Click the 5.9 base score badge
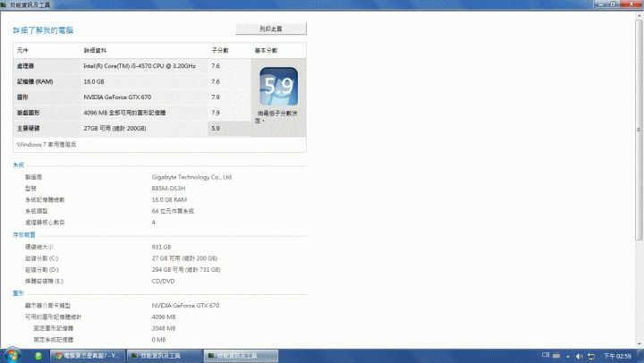644x363 pixels. point(279,86)
